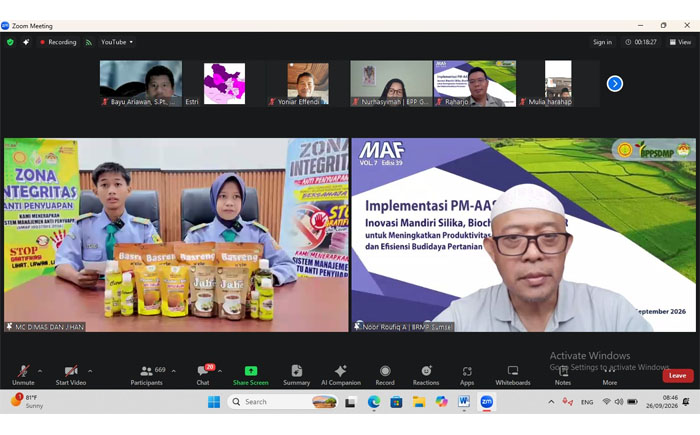
Task: Click the green encryption shield icon
Action: (10, 42)
